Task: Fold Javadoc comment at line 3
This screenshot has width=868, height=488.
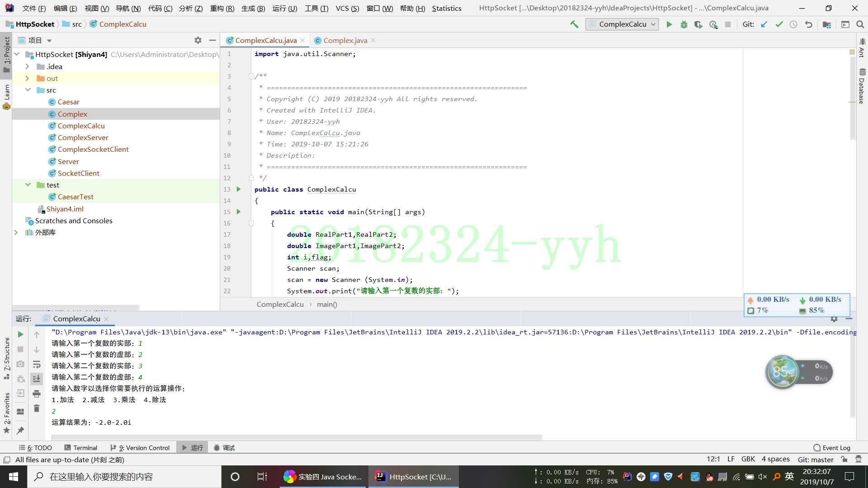Action: (251, 76)
